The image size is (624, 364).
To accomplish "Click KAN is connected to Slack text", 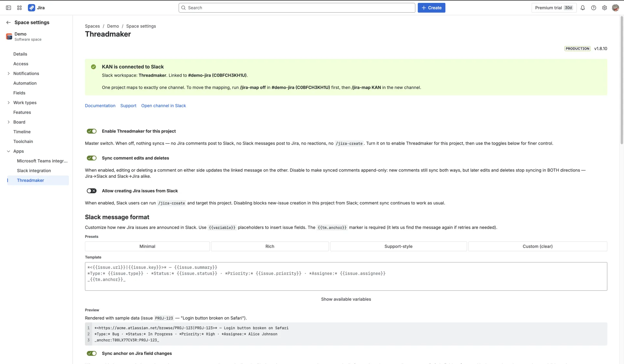I will [133, 67].
